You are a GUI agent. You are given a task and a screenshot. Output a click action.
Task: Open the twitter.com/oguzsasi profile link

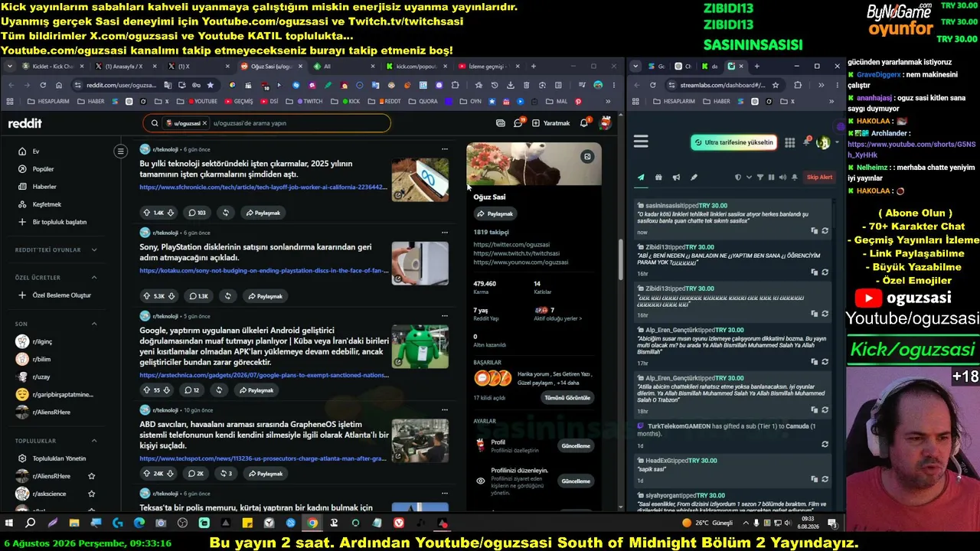[511, 245]
